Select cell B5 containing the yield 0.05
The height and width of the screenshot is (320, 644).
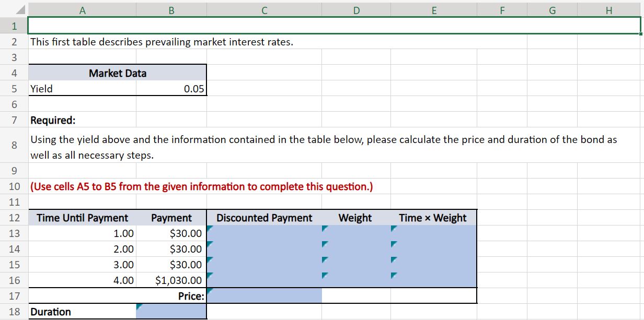(171, 89)
